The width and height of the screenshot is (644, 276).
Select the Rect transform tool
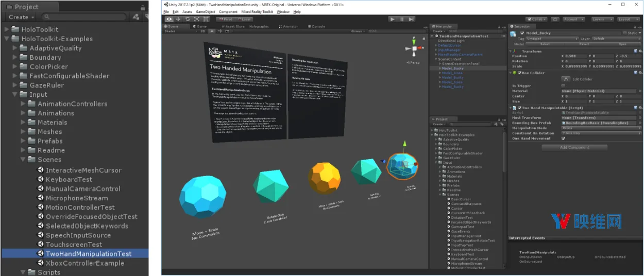(206, 19)
